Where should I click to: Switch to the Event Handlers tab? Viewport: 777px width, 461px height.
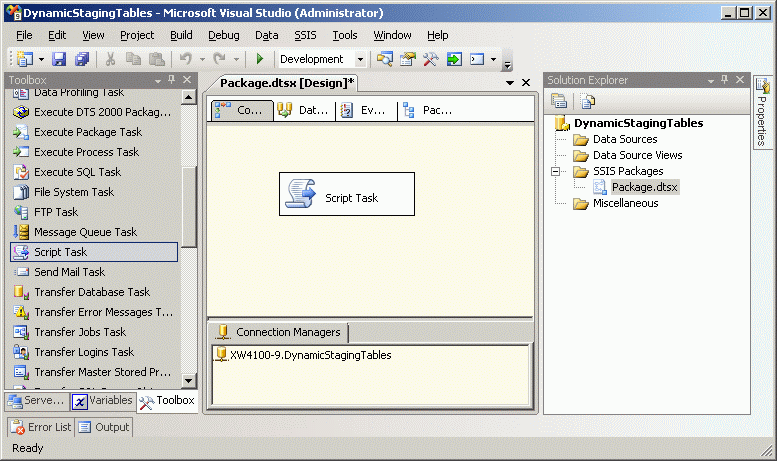[x=366, y=110]
